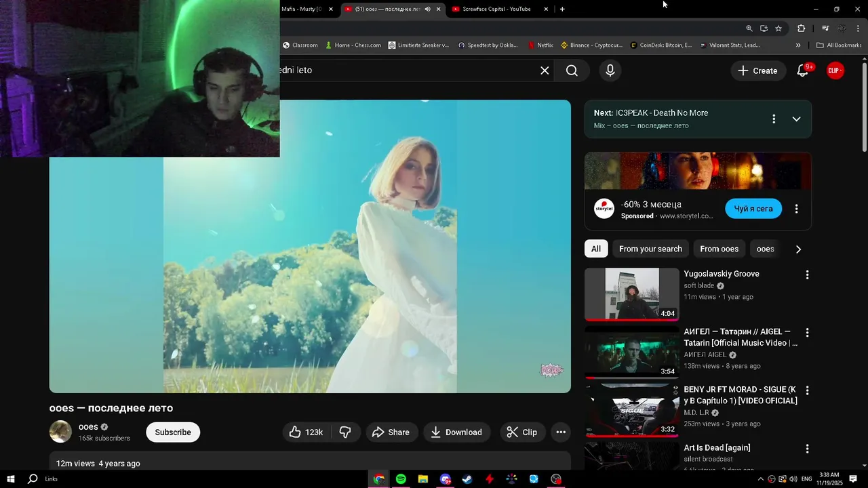Open the Yugoslavskiy Groove video options menu
The width and height of the screenshot is (868, 488).
tap(807, 274)
